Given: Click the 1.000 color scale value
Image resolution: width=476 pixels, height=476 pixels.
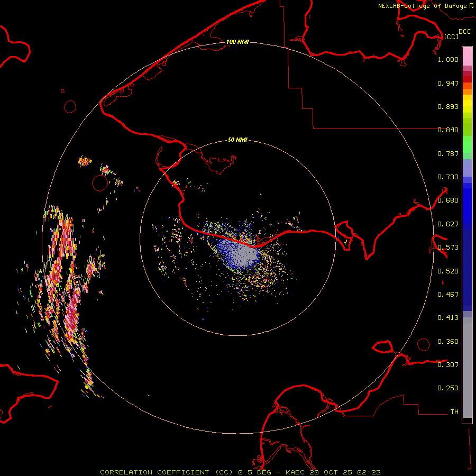Looking at the screenshot, I should (x=448, y=59).
